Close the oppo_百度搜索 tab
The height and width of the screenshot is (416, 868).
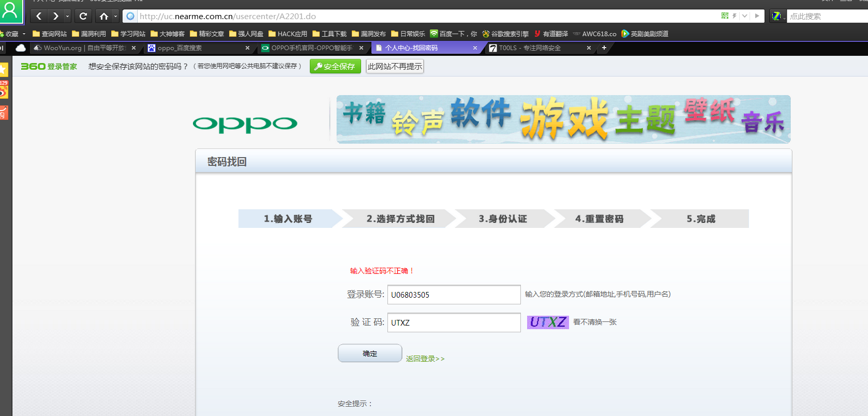point(247,48)
